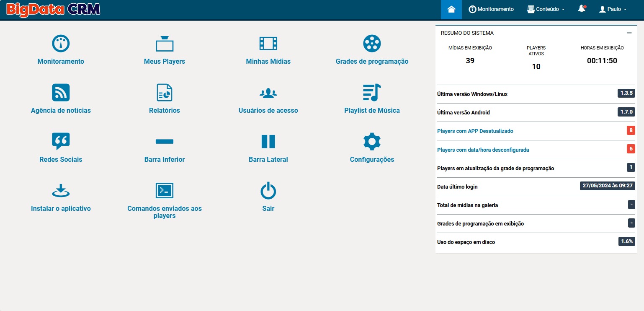Open the Monitoramento gauge icon tile
This screenshot has width=644, height=311.
pos(61,43)
